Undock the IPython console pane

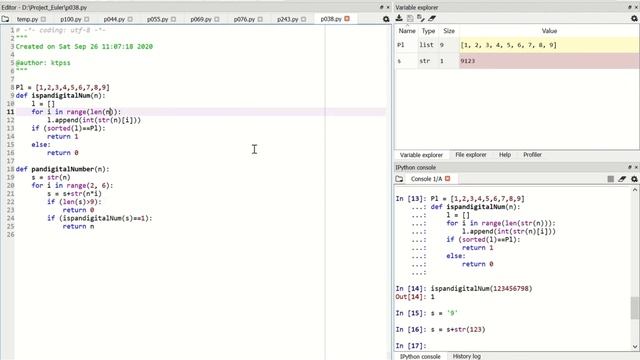point(630,167)
